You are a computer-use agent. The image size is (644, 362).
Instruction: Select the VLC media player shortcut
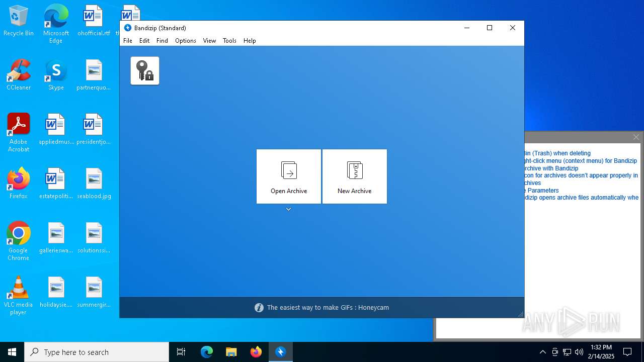19,296
